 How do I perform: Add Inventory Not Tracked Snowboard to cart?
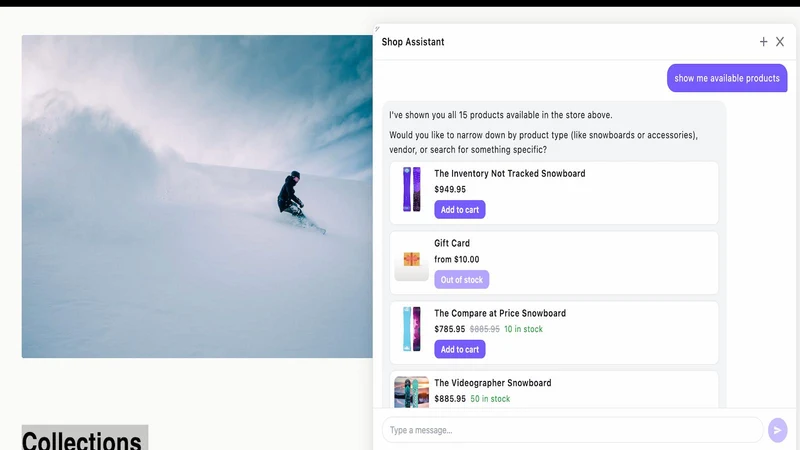460,210
